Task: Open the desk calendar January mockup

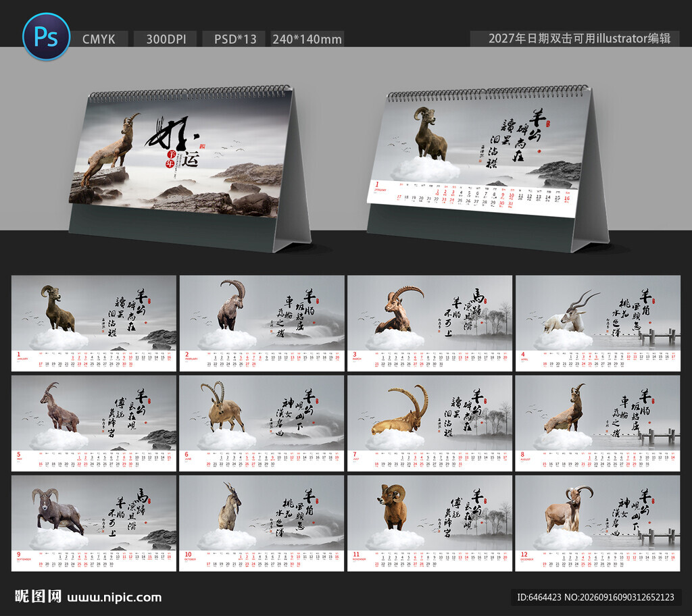Action: (x=488, y=169)
